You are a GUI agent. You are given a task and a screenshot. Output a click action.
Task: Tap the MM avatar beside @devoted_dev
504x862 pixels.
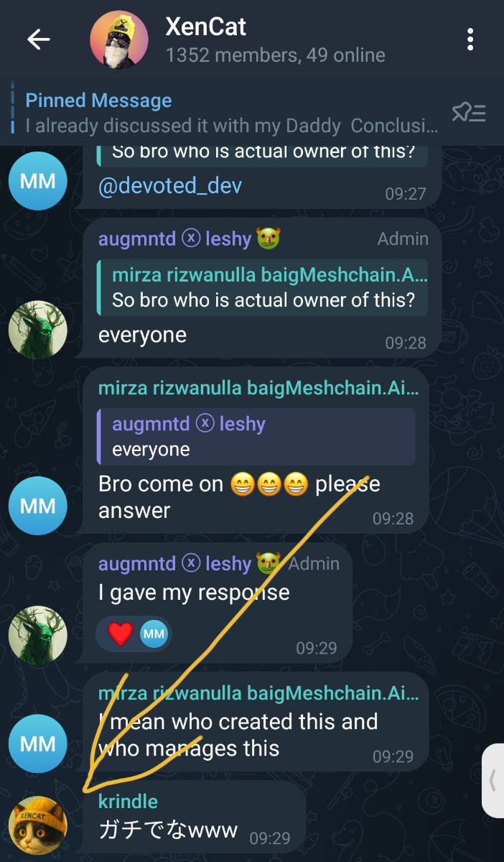37,181
